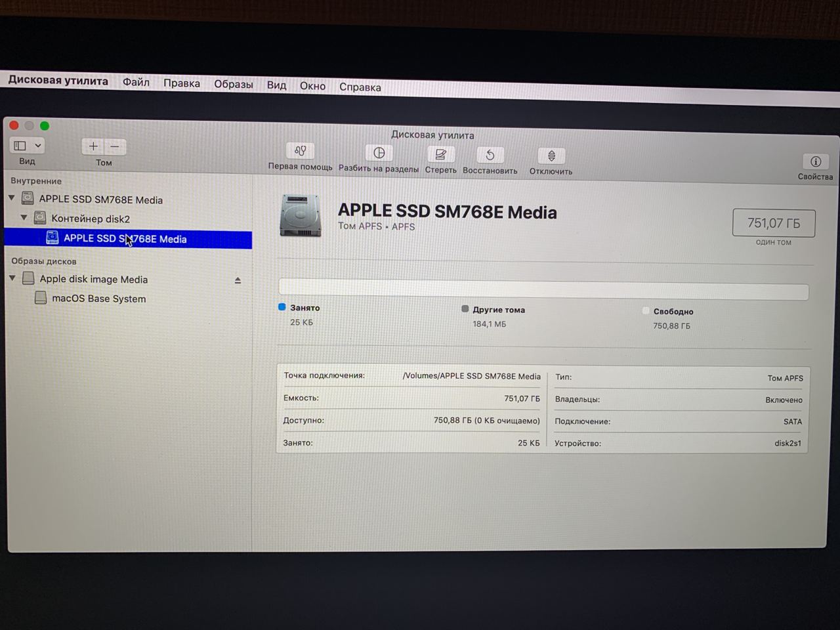Click the disk2s1 device value
Viewport: 840px width, 630px height.
(x=787, y=443)
